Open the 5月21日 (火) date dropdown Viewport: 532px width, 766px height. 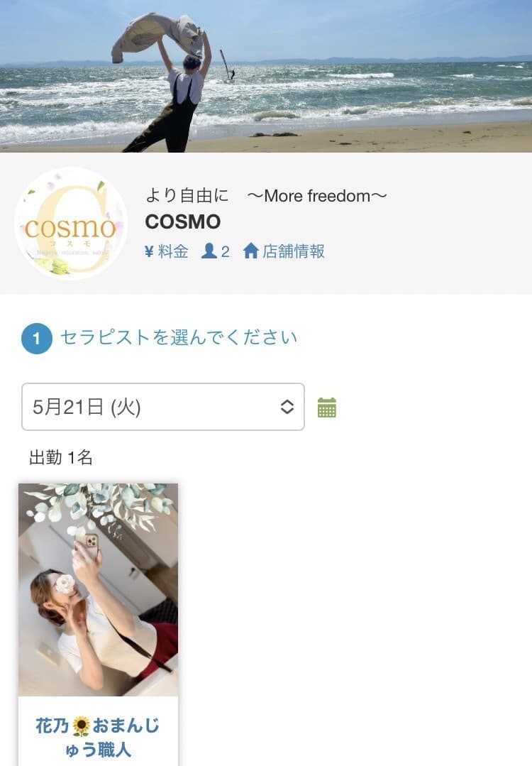163,407
